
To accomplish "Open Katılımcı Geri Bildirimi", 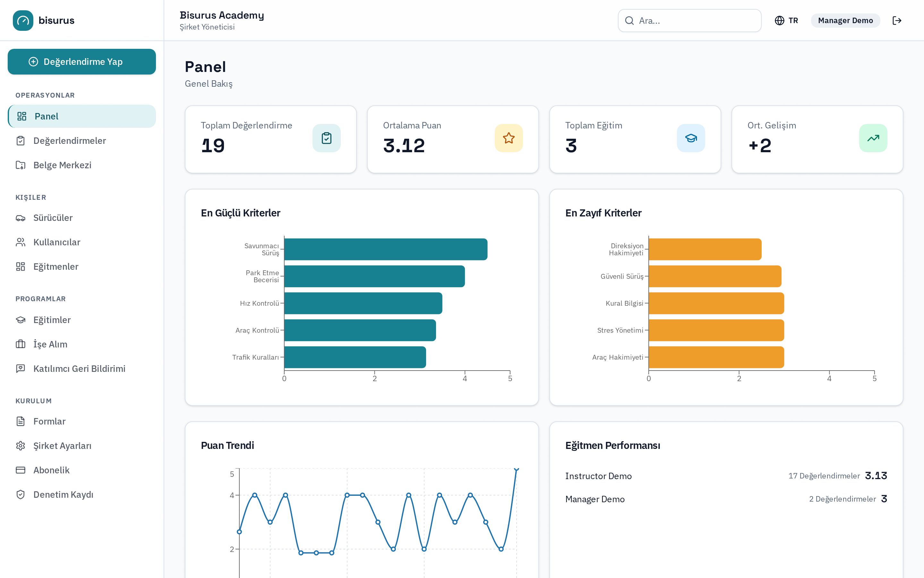I will pos(82,369).
